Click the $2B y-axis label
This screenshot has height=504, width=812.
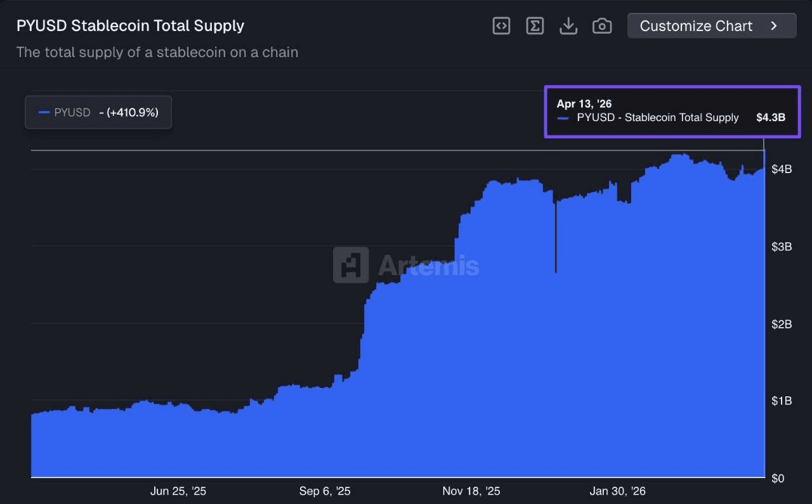(x=781, y=325)
